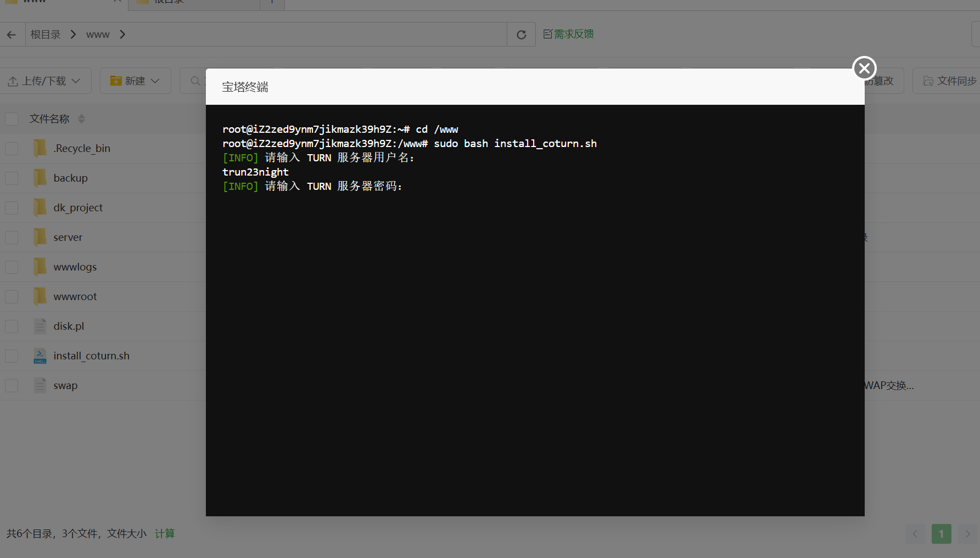The width and height of the screenshot is (980, 558).
Task: Go to page 1 in pagination
Action: [x=941, y=534]
